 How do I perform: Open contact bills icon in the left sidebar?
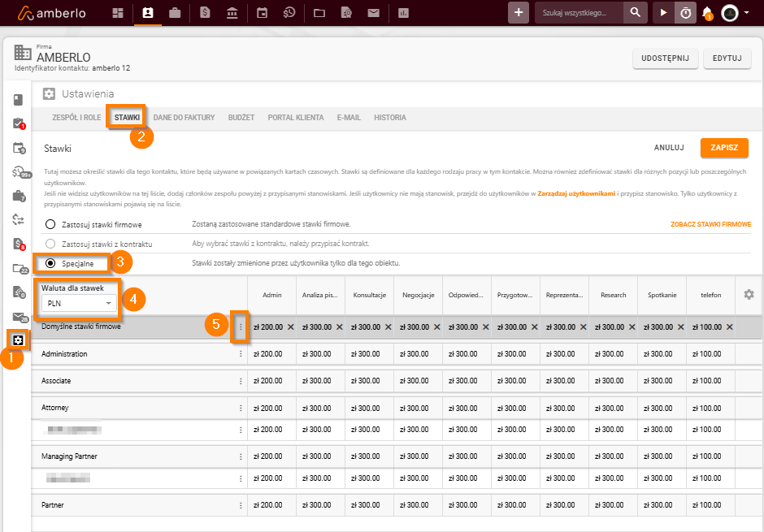click(x=19, y=244)
